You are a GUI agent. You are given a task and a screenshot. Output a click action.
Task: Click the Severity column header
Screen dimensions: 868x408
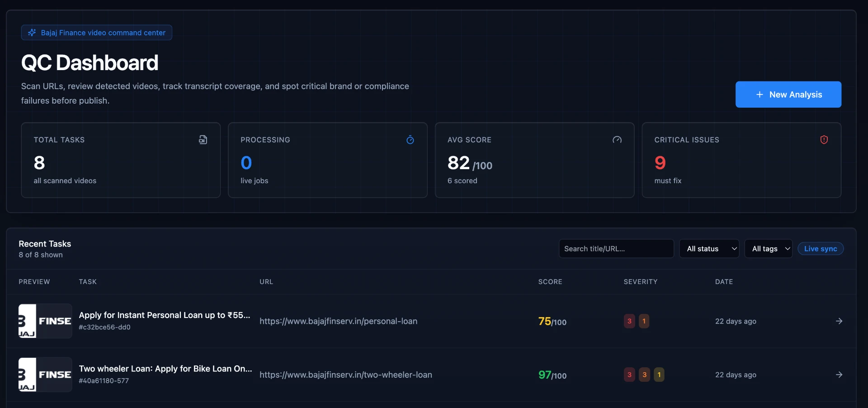pyautogui.click(x=641, y=282)
